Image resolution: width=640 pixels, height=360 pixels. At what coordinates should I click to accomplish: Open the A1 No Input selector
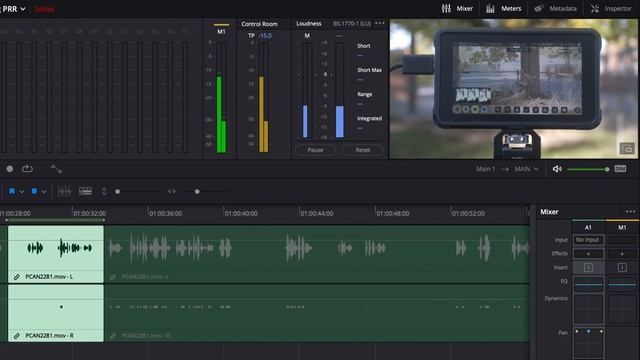tap(588, 240)
